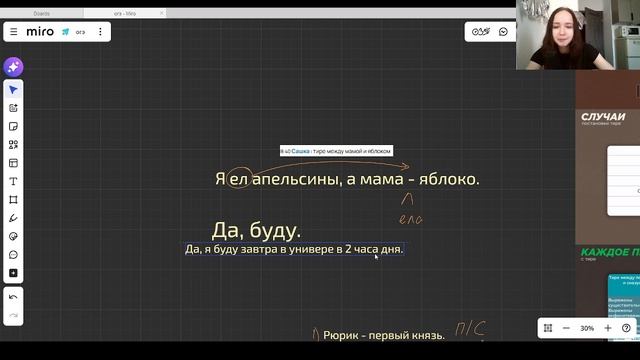Open the Shapes tool
The width and height of the screenshot is (640, 360).
point(13,144)
